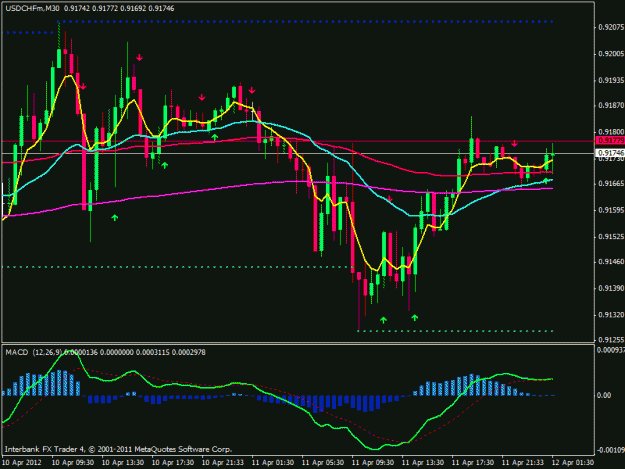
Task: Click the 0.91320 price axis label
Action: [611, 315]
